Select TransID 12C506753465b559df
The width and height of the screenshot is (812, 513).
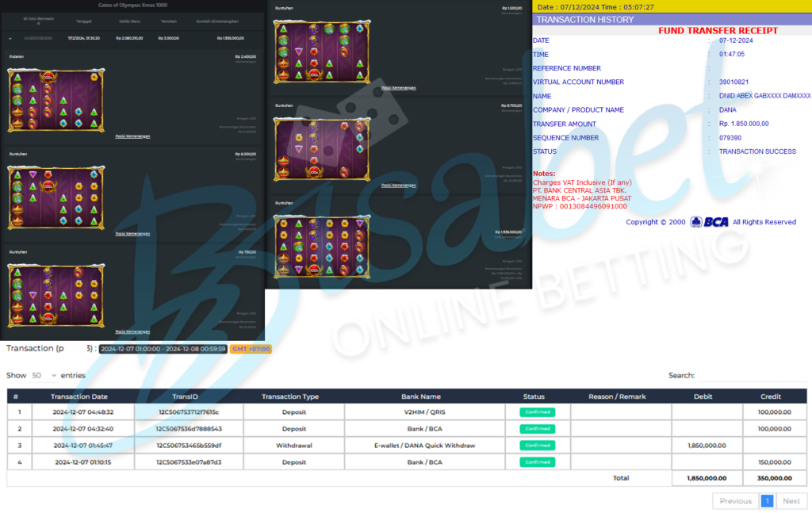click(189, 445)
